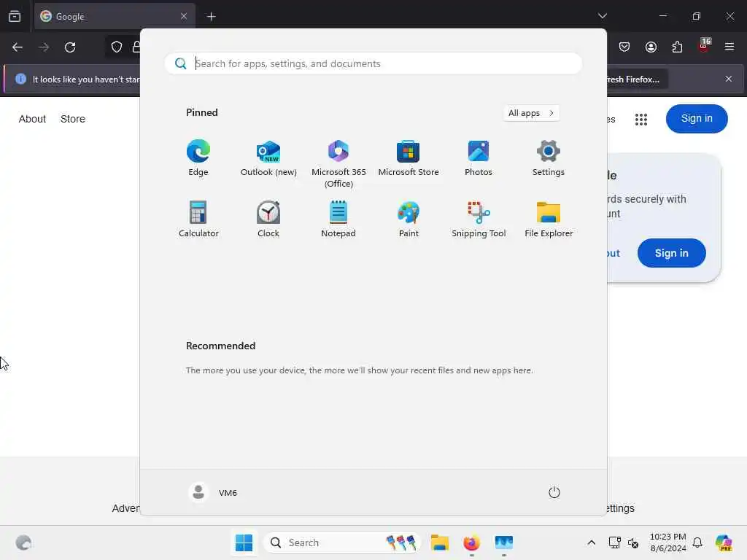
Task: Open the Google apps grid
Action: click(x=640, y=119)
